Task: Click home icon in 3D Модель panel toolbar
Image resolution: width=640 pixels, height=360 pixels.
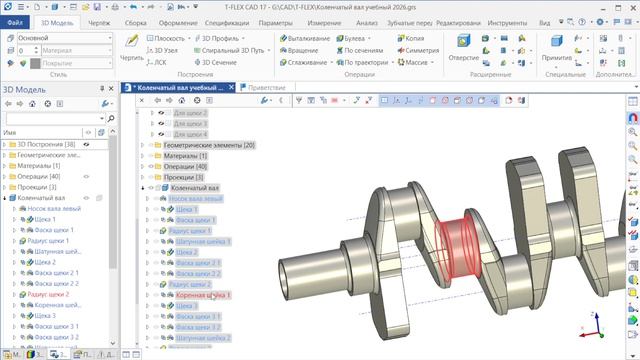Action: click(32, 104)
